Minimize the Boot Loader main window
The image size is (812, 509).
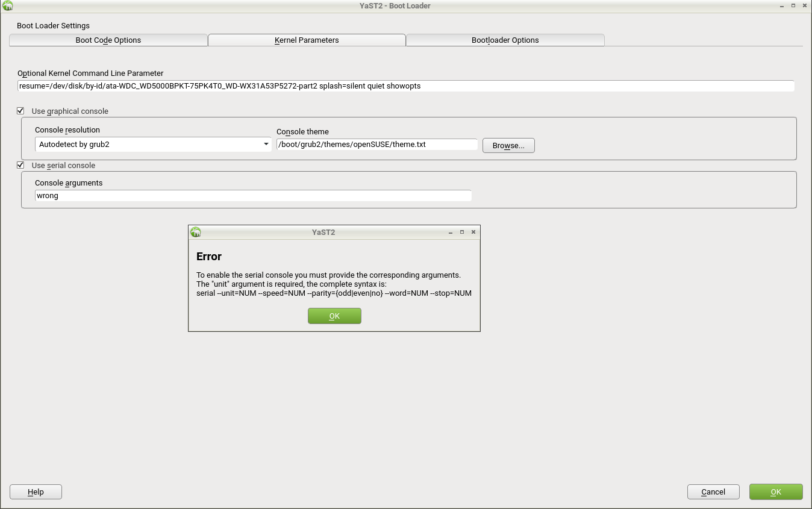781,5
